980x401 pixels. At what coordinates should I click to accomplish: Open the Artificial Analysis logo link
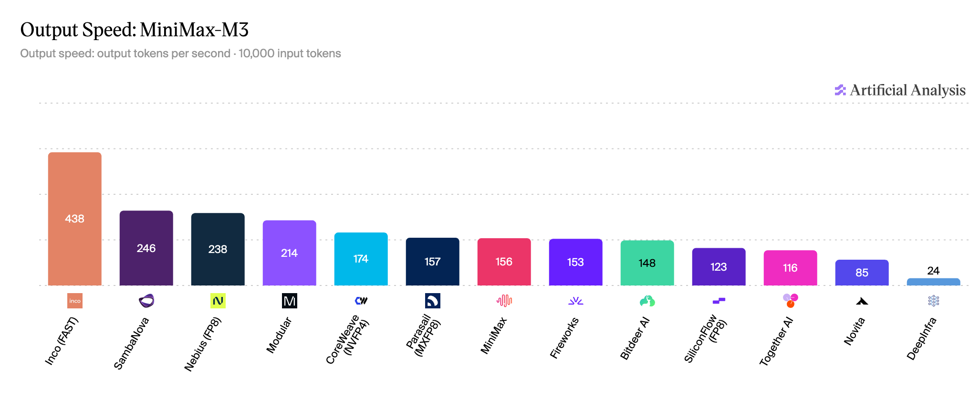pos(900,90)
